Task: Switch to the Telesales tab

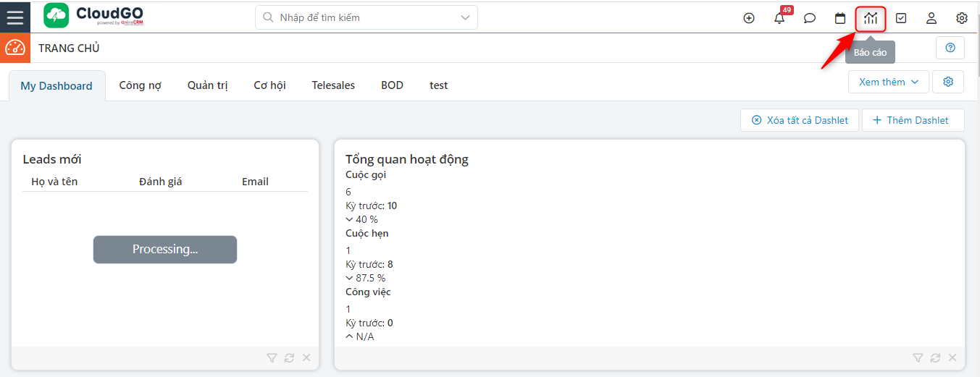Action: click(333, 85)
